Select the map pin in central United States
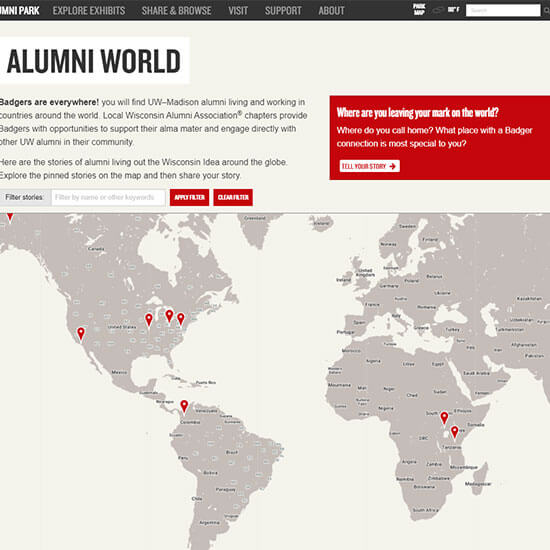The image size is (550, 550). point(149,320)
